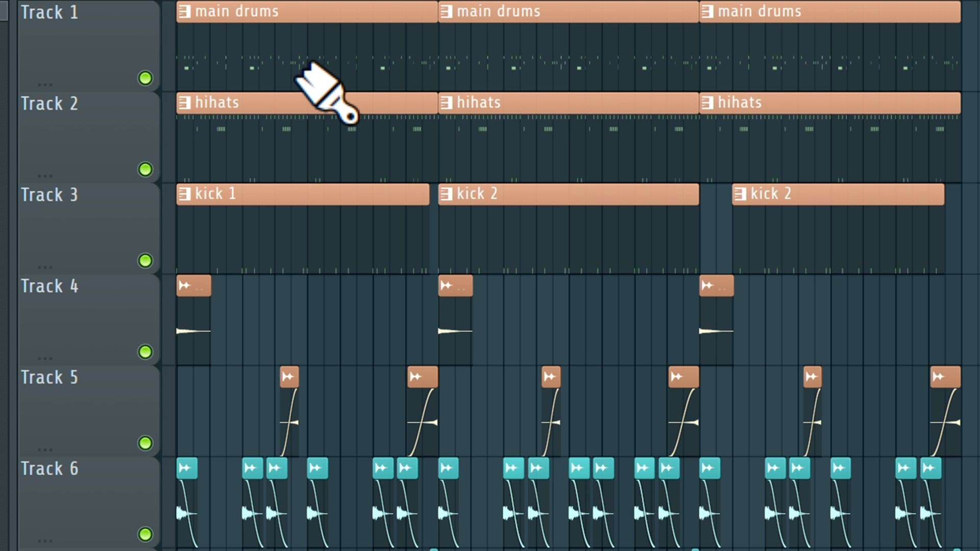This screenshot has height=551, width=980.
Task: Open the first main drums clip menu icon
Action: [x=185, y=11]
